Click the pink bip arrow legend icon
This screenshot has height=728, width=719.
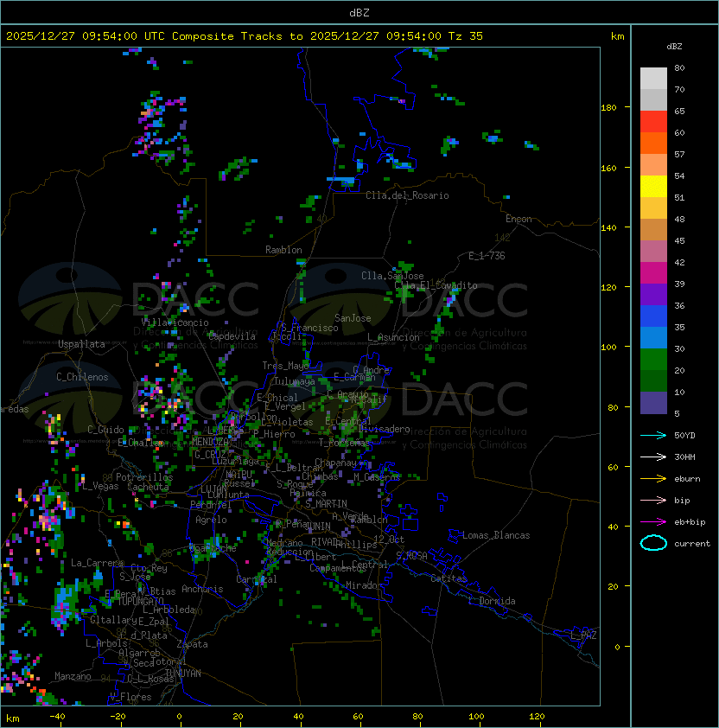click(653, 500)
